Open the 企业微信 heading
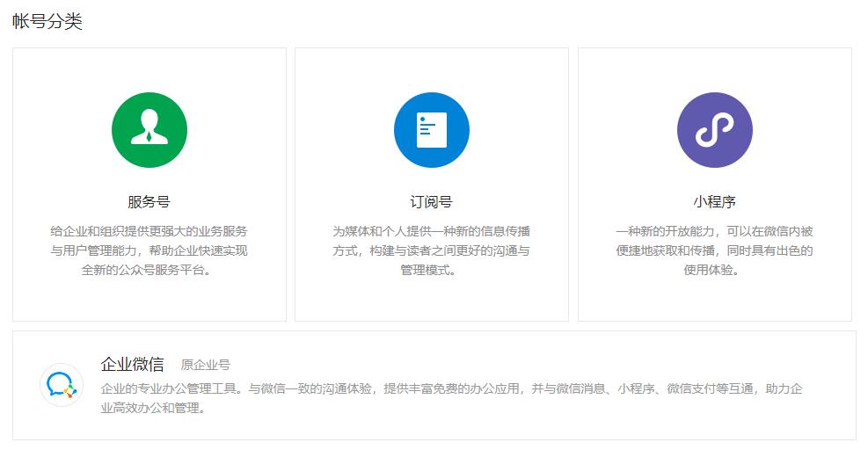 click(132, 364)
